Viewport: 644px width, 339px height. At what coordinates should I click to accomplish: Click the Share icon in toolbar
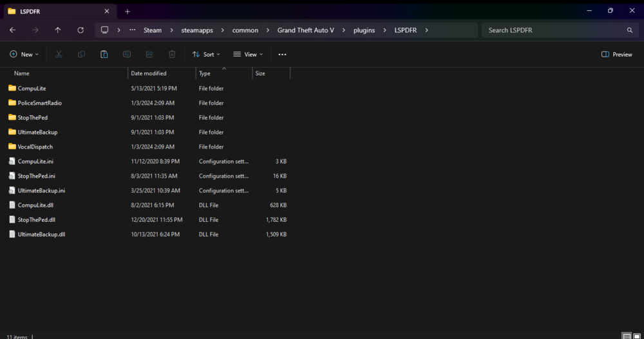coord(149,55)
